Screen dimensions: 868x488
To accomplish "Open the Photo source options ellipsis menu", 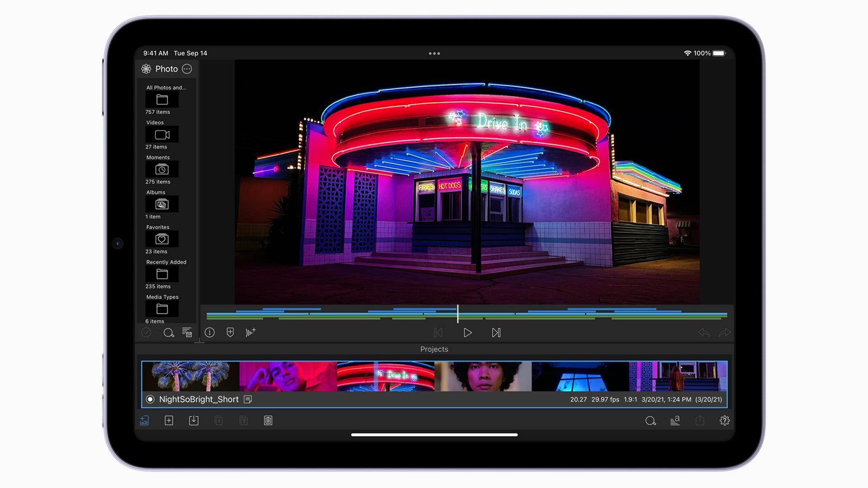I will 187,69.
